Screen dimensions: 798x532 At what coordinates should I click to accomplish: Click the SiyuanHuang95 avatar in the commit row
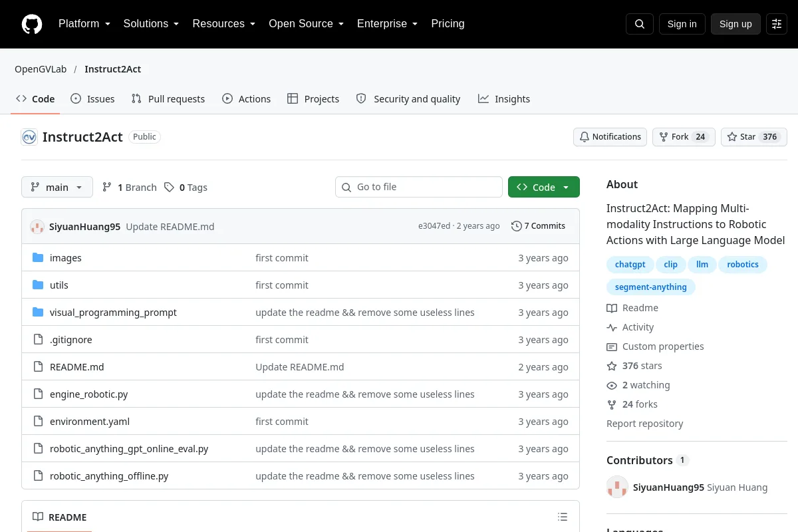(37, 227)
